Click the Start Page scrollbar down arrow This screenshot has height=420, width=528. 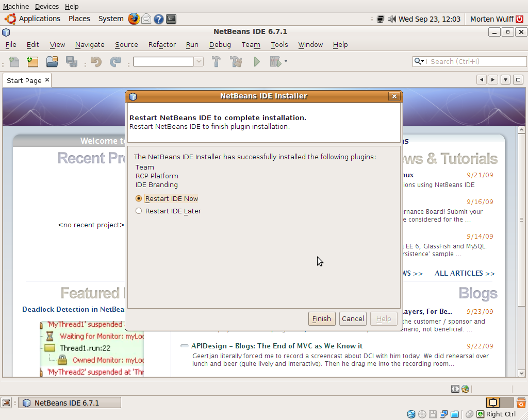coord(521,373)
